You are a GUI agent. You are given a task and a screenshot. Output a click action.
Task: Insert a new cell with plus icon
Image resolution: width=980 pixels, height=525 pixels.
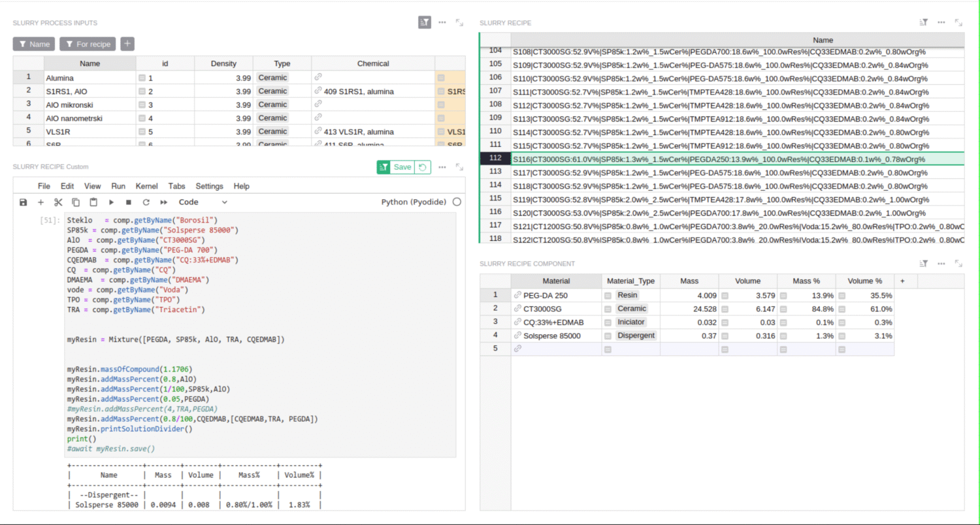click(41, 202)
